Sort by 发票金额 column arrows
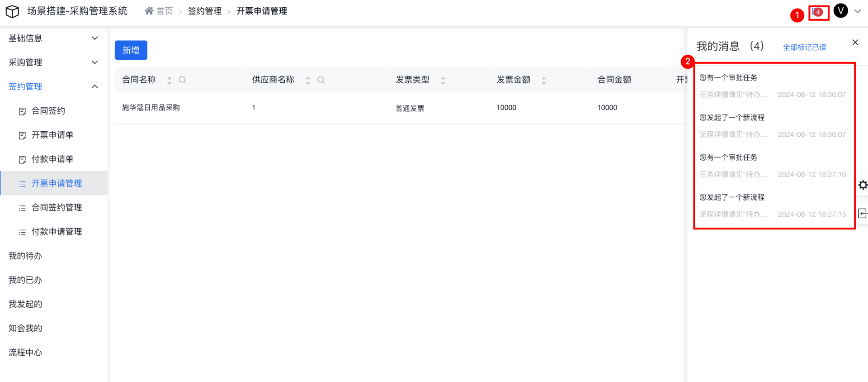The image size is (868, 382). (x=544, y=81)
